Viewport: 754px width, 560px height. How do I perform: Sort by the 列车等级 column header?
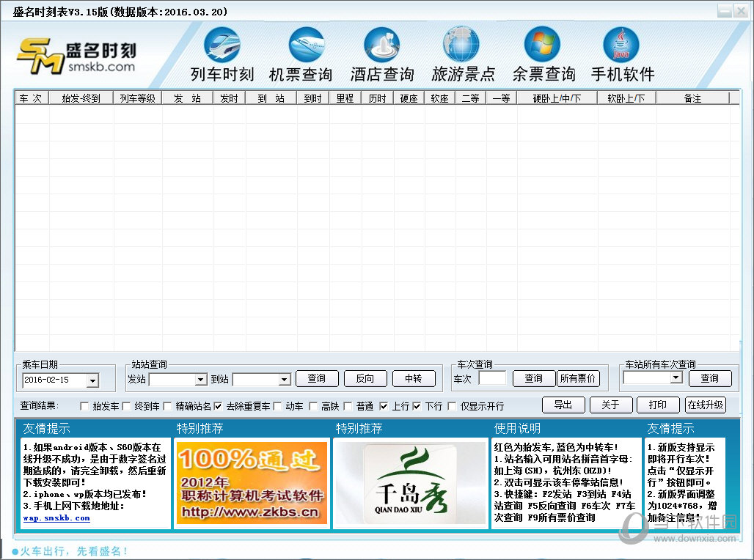[x=138, y=98]
